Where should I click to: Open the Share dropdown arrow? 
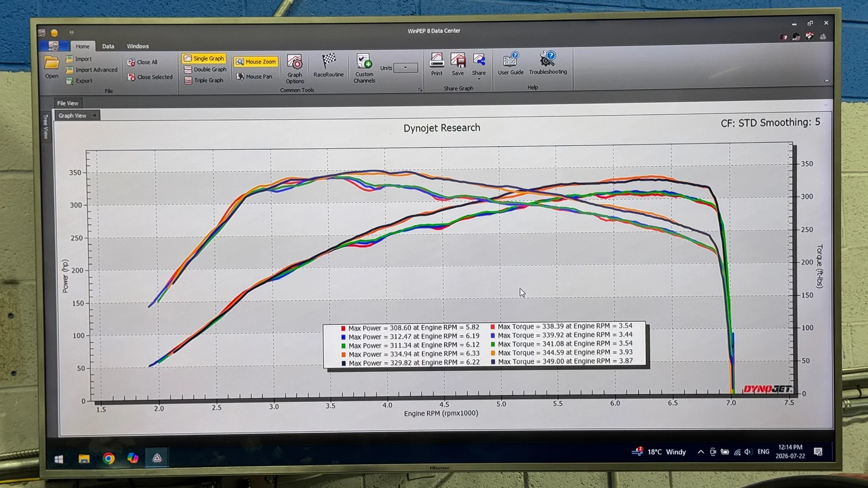[x=479, y=79]
